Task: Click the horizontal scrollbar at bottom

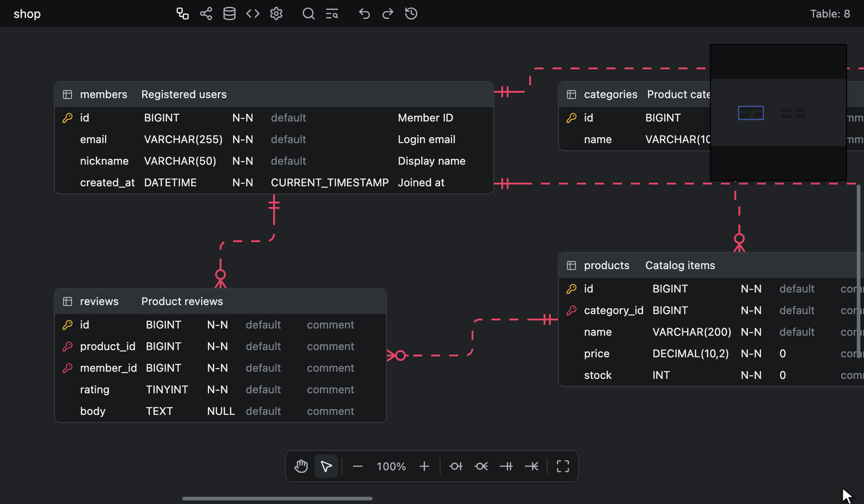Action: (x=277, y=499)
